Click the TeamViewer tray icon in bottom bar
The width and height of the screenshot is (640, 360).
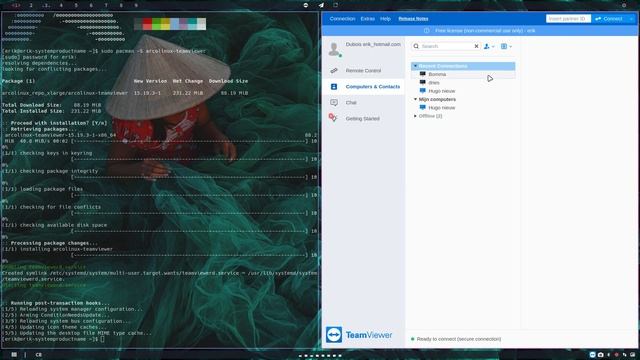point(592,355)
